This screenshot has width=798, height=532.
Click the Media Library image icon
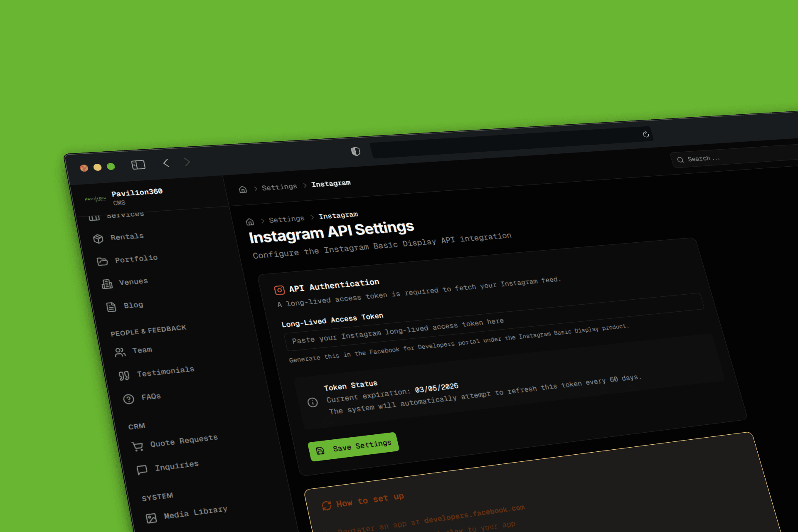[151, 518]
